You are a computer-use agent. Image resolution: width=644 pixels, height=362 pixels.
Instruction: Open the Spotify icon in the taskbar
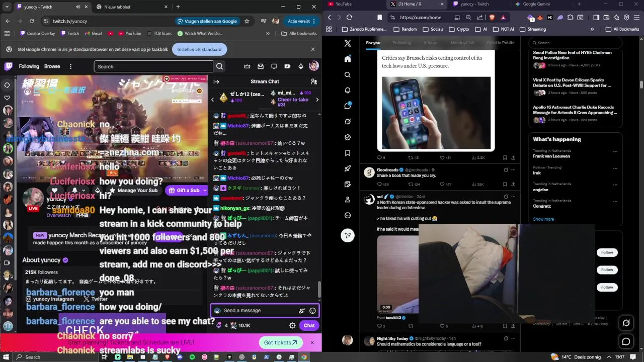tap(192, 357)
